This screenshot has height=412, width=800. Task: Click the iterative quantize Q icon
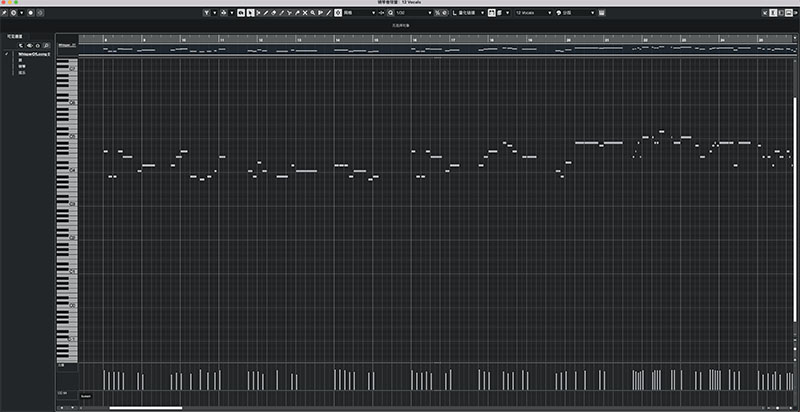point(390,13)
